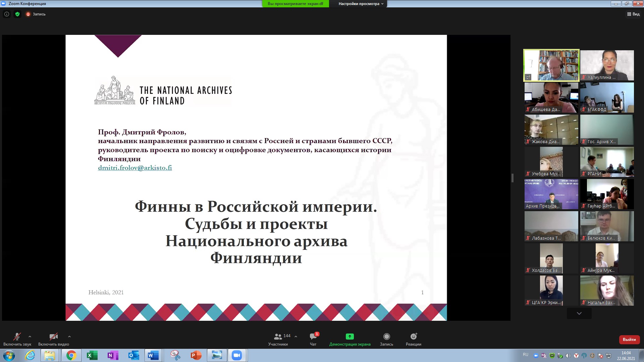Open the Реакции reactions icon

[414, 336]
